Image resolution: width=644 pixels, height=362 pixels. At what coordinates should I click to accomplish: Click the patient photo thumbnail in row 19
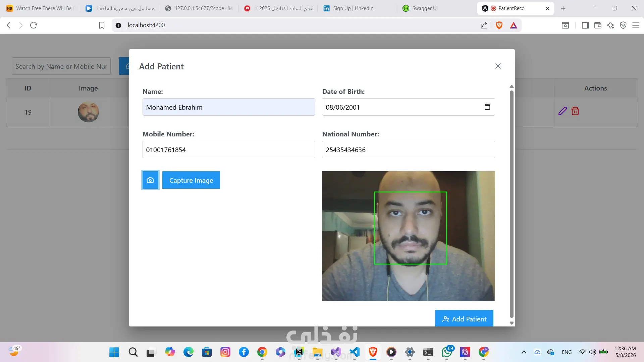pos(88,112)
